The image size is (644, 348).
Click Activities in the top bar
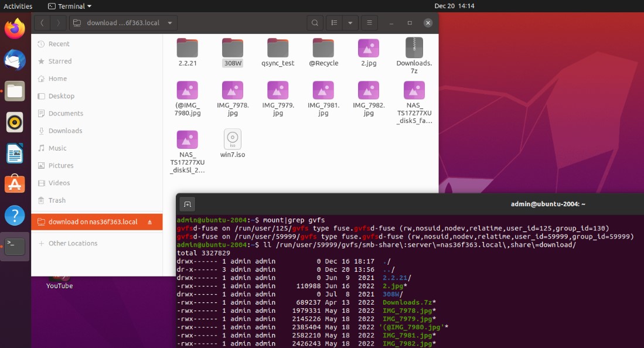[18, 6]
